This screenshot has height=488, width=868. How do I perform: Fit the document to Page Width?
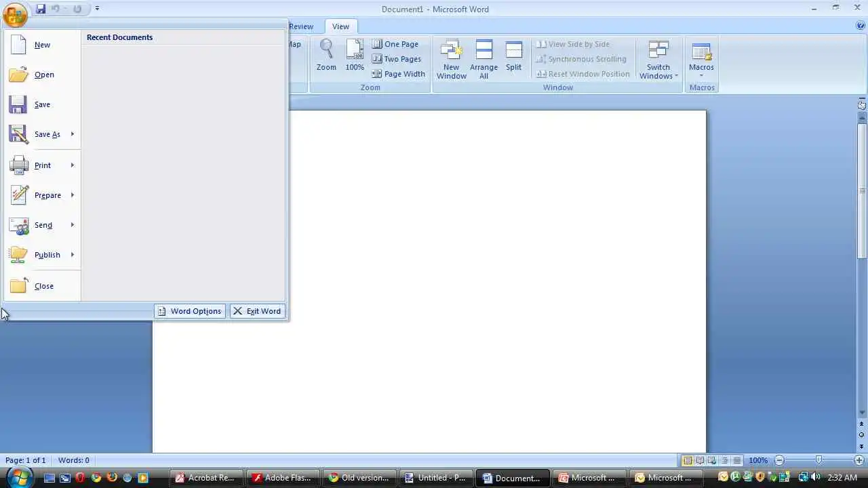click(x=399, y=74)
